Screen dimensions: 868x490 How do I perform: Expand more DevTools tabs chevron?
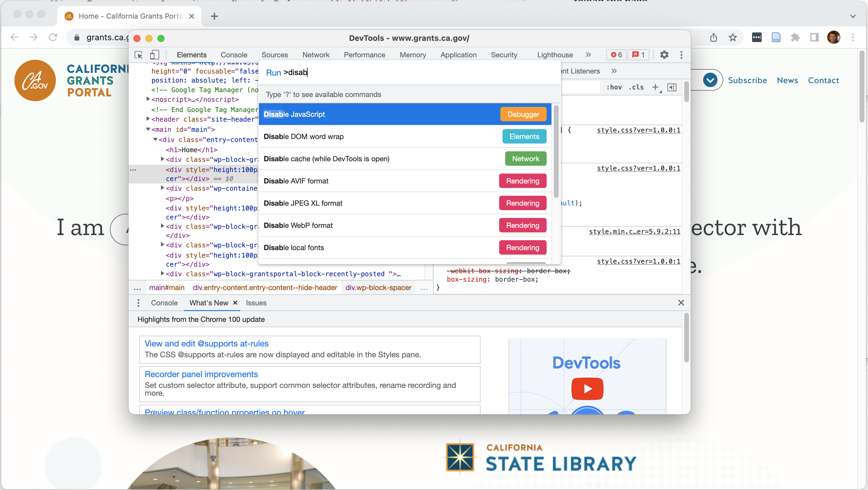588,55
